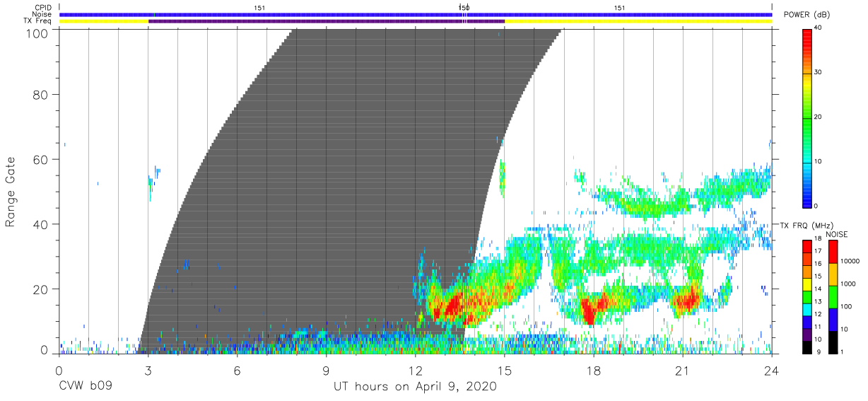Click the POWER (dB) colorbar title

click(x=806, y=15)
